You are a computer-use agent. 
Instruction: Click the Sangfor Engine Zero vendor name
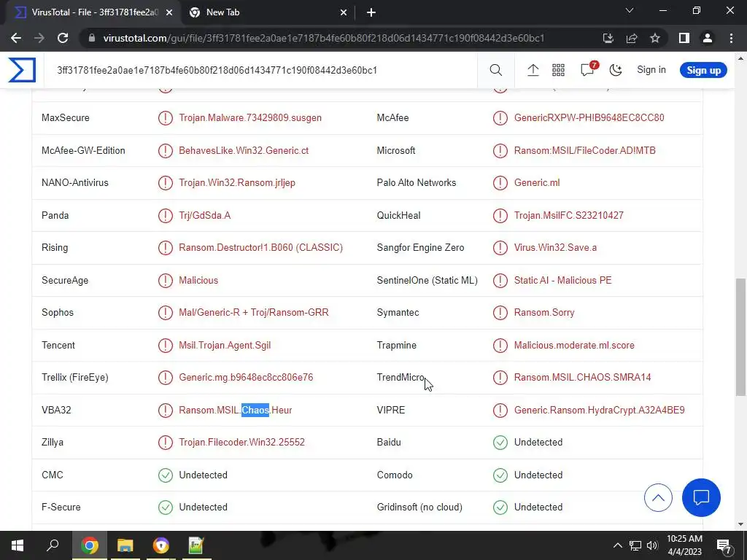pyautogui.click(x=420, y=248)
